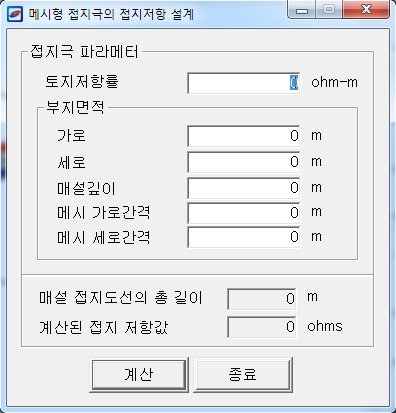Click the window title 메시형 접지극의 접지저항 설계
The height and width of the screenshot is (413, 396).
click(111, 14)
